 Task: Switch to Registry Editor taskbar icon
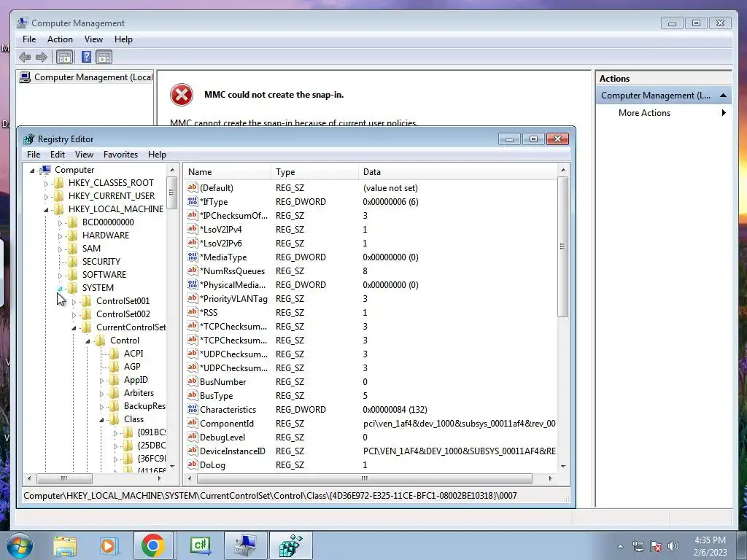(x=290, y=545)
